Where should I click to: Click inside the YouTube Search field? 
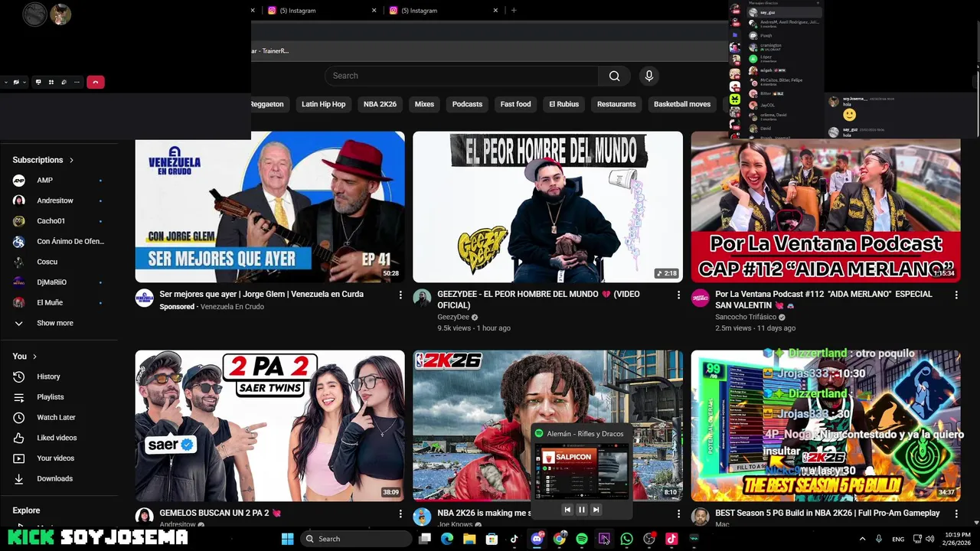click(462, 76)
